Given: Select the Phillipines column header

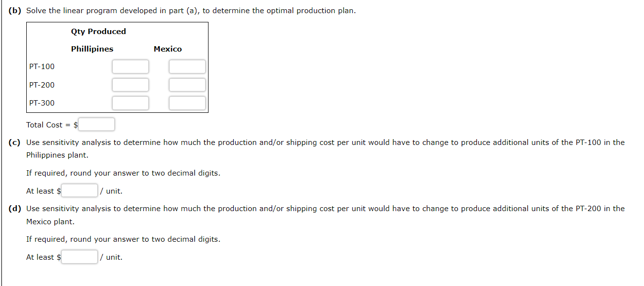Looking at the screenshot, I should (92, 49).
